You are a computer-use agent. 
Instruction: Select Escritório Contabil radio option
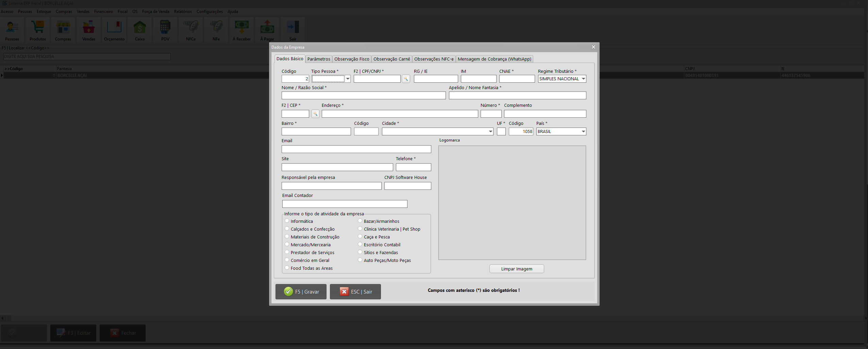click(x=360, y=244)
